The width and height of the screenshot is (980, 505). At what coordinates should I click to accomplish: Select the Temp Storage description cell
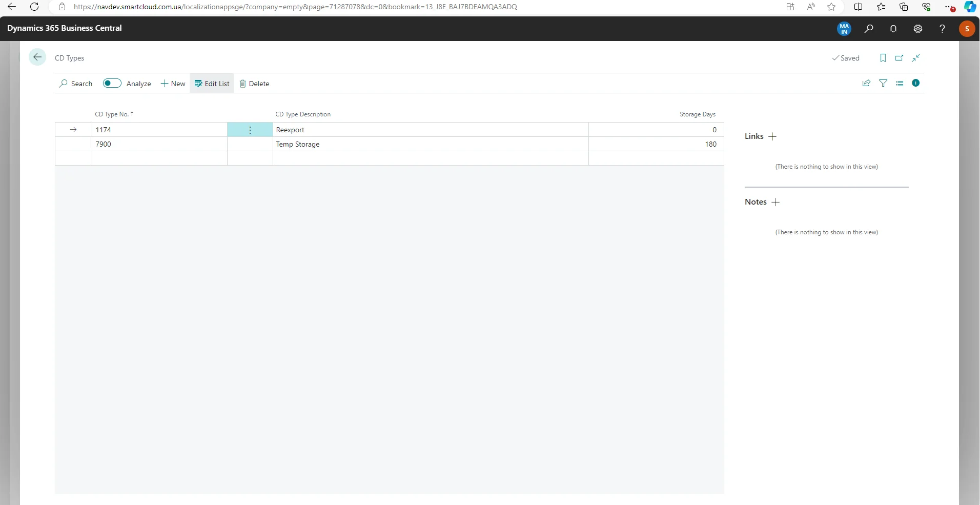tap(430, 144)
